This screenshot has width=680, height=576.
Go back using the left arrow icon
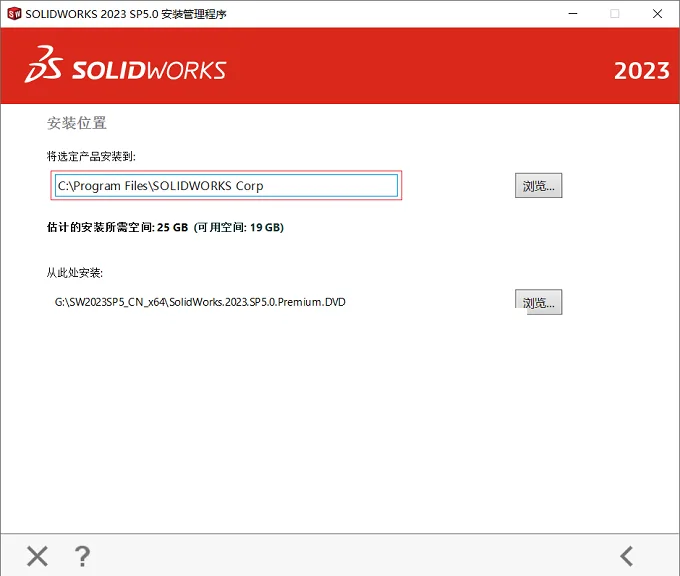tap(627, 556)
